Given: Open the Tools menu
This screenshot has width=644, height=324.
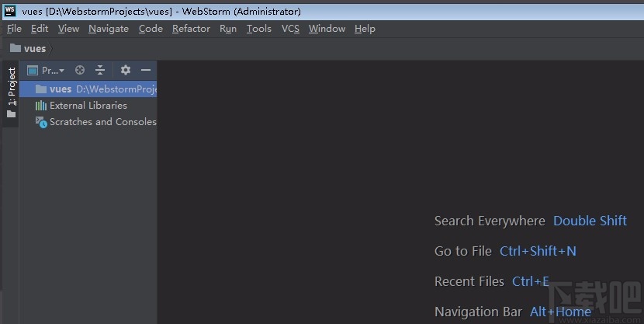Looking at the screenshot, I should point(258,29).
